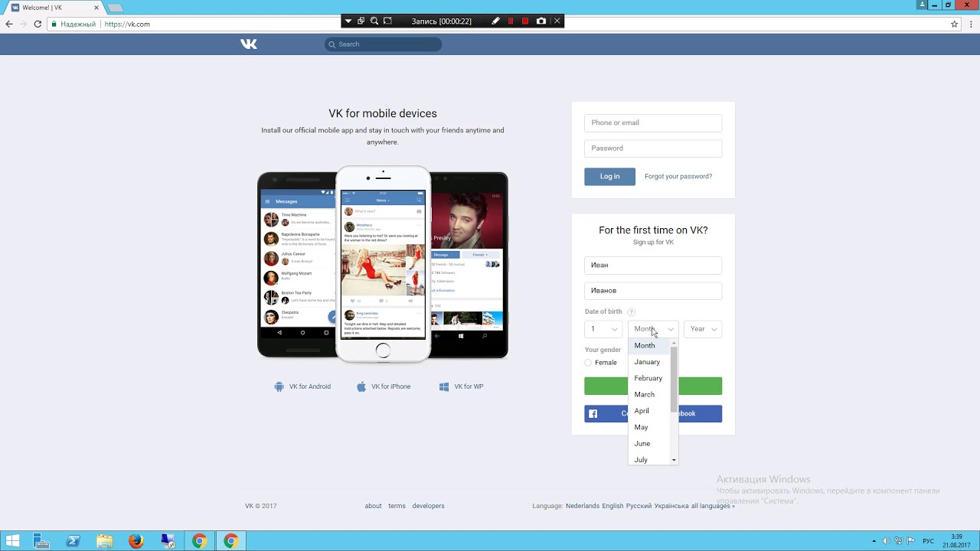Image resolution: width=980 pixels, height=551 pixels.
Task: Click the Phone or email field
Action: tap(653, 122)
